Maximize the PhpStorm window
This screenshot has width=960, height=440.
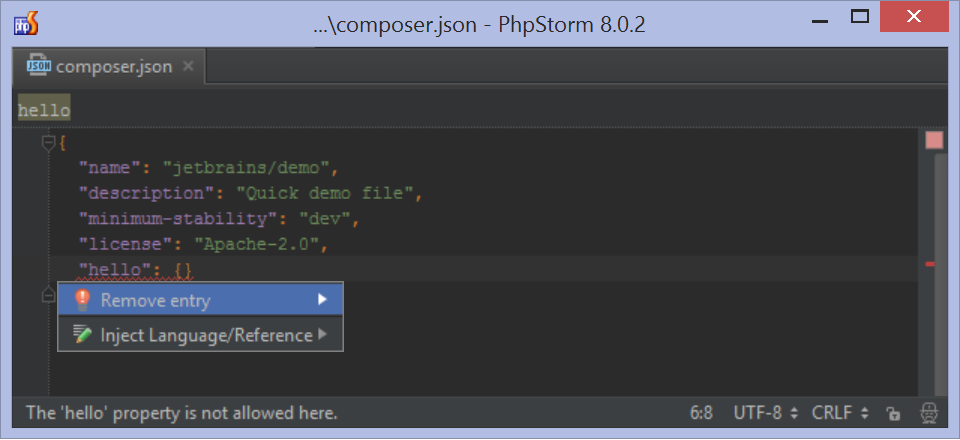(x=860, y=17)
